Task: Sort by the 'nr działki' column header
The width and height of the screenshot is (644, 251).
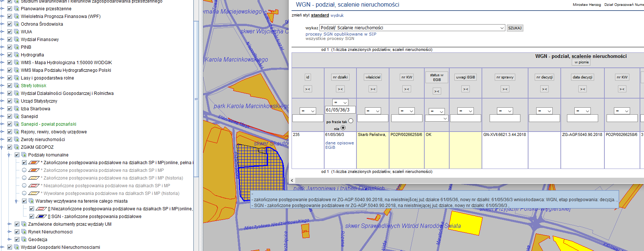Action: click(x=340, y=77)
